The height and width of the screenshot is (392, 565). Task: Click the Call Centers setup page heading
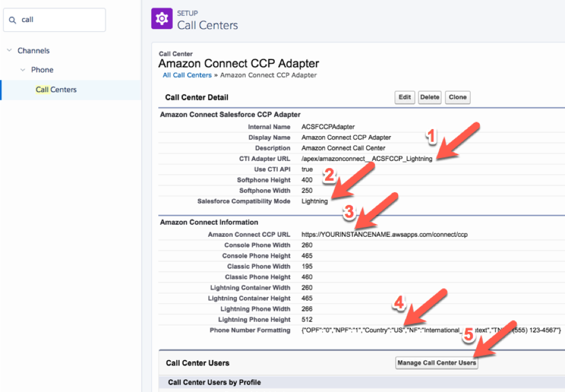coord(207,25)
